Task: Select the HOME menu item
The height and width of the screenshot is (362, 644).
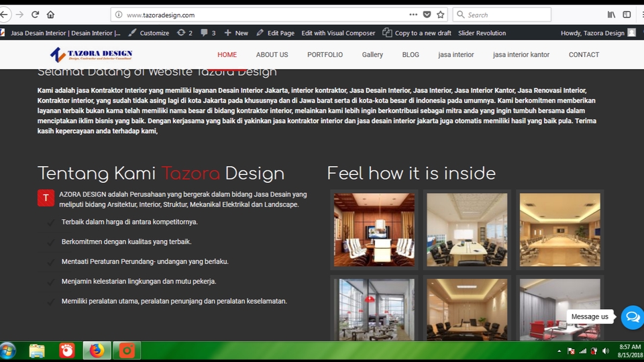Action: [x=227, y=54]
